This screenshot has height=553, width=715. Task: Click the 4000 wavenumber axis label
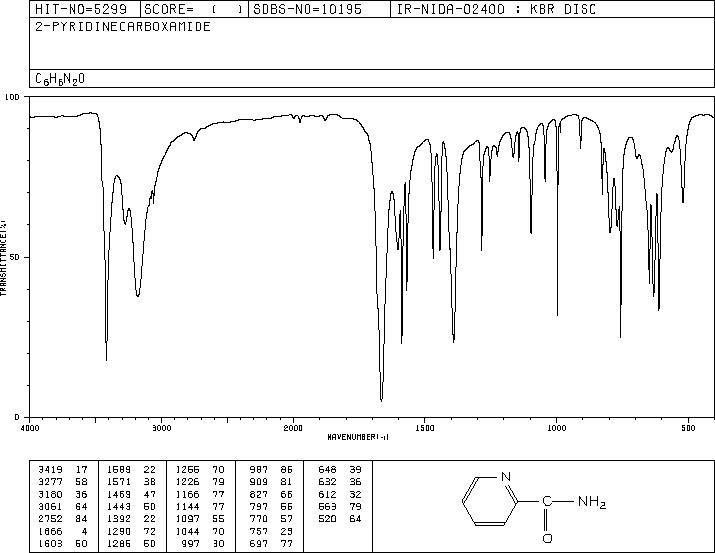[30, 428]
